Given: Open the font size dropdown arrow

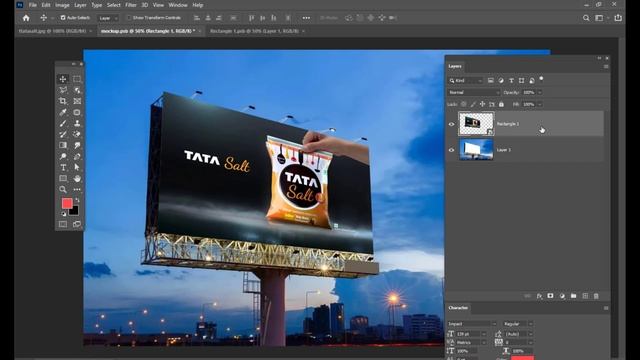Looking at the screenshot, I should [484, 334].
